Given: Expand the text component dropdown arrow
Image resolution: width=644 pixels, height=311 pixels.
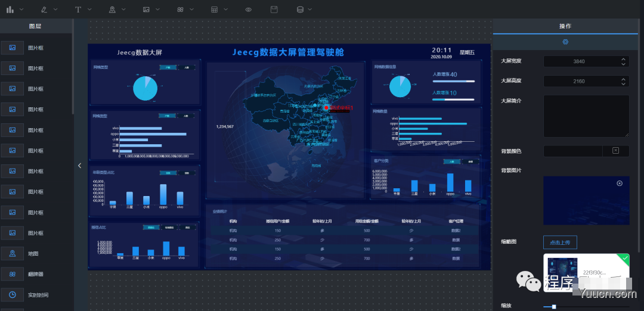Looking at the screenshot, I should click(x=89, y=9).
